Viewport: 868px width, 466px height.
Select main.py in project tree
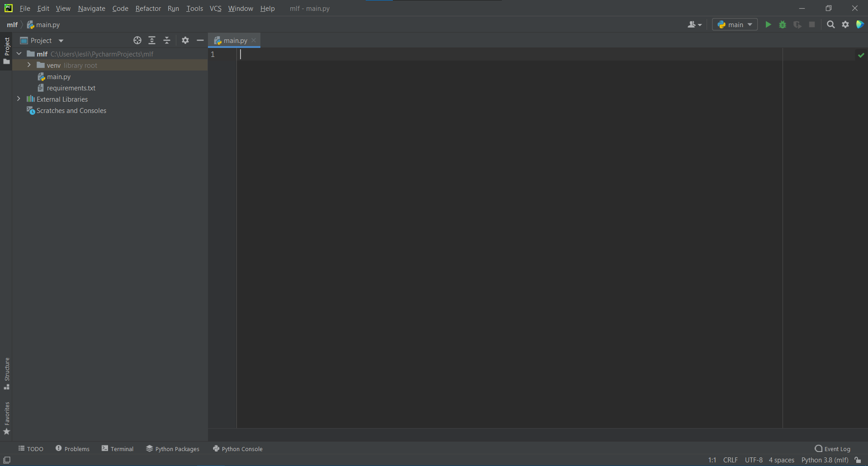click(x=59, y=77)
